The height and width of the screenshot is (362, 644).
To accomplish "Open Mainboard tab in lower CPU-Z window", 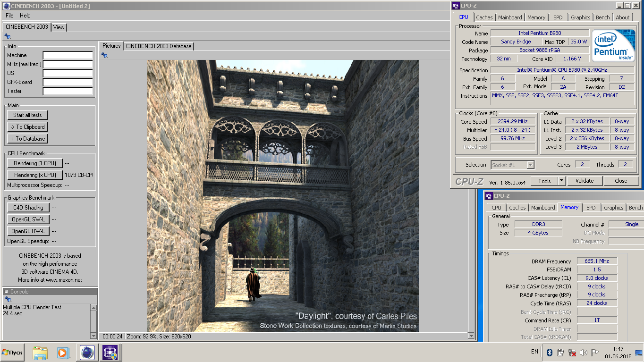I will [x=543, y=208].
